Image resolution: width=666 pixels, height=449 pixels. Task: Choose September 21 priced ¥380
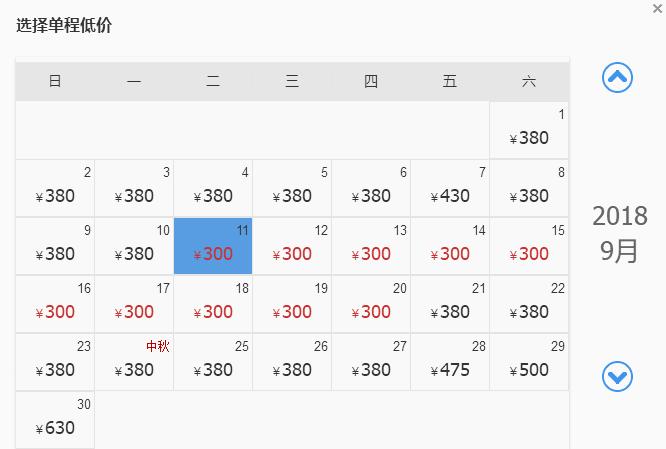pyautogui.click(x=450, y=304)
